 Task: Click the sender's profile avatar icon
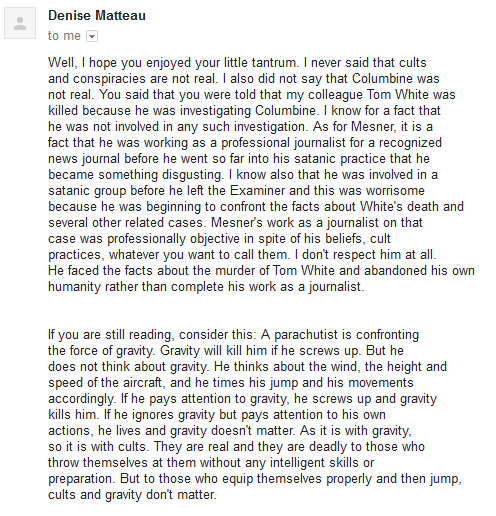(20, 23)
